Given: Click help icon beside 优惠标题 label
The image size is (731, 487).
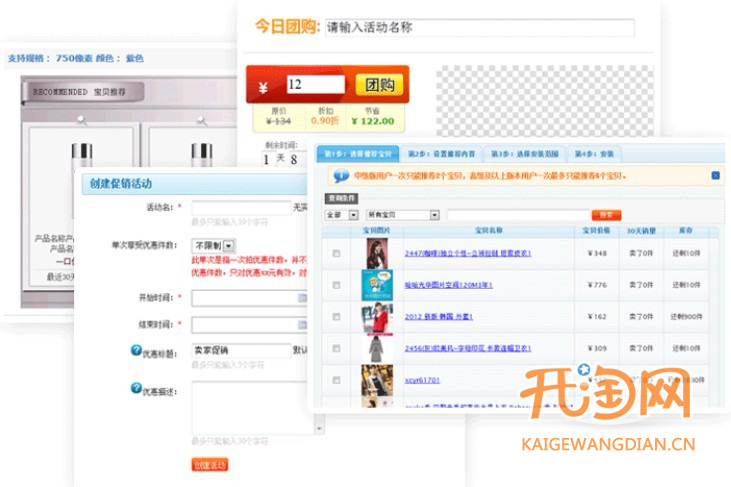Looking at the screenshot, I should coord(136,350).
